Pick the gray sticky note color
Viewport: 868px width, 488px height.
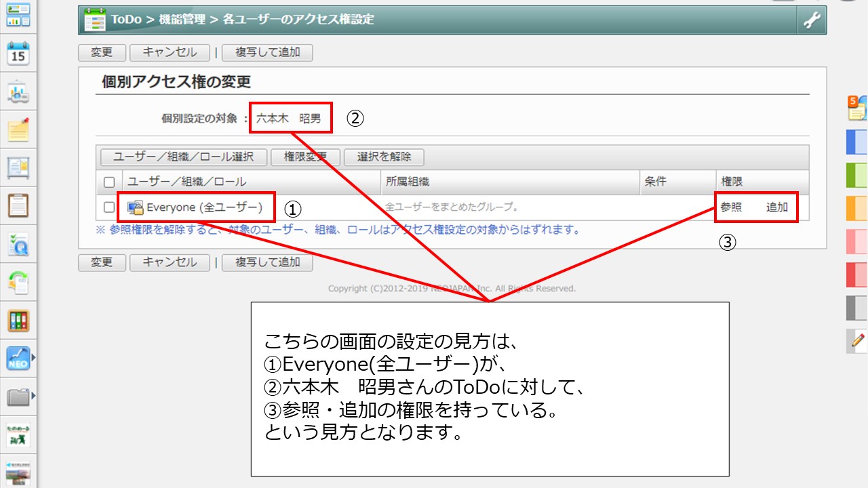click(857, 308)
